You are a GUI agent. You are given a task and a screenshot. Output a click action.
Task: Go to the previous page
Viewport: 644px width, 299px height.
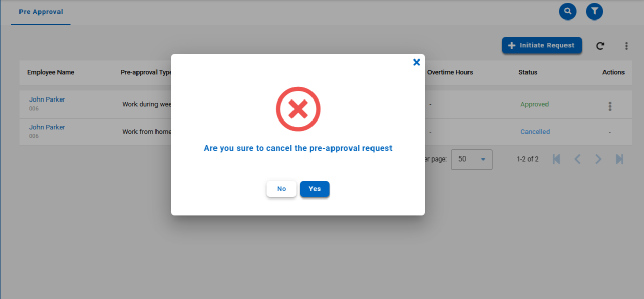(x=577, y=159)
